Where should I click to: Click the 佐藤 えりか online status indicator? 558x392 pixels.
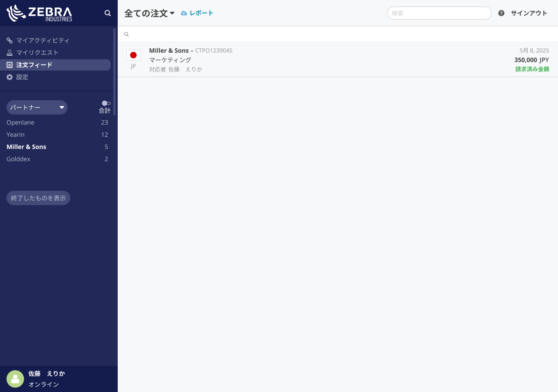pos(15,379)
